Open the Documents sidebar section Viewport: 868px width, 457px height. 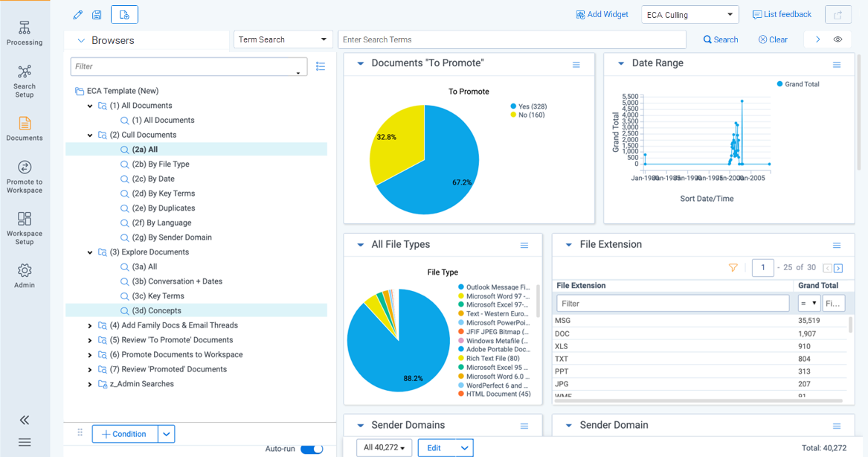coord(25,129)
